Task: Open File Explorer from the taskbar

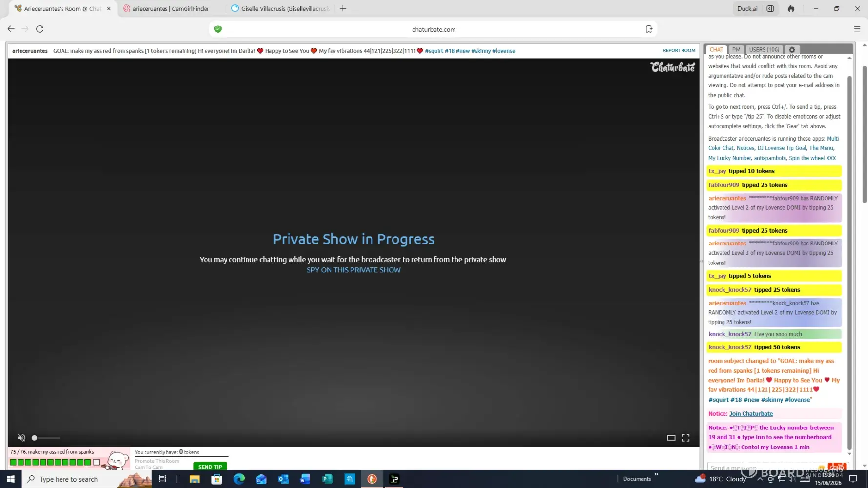Action: (x=194, y=479)
